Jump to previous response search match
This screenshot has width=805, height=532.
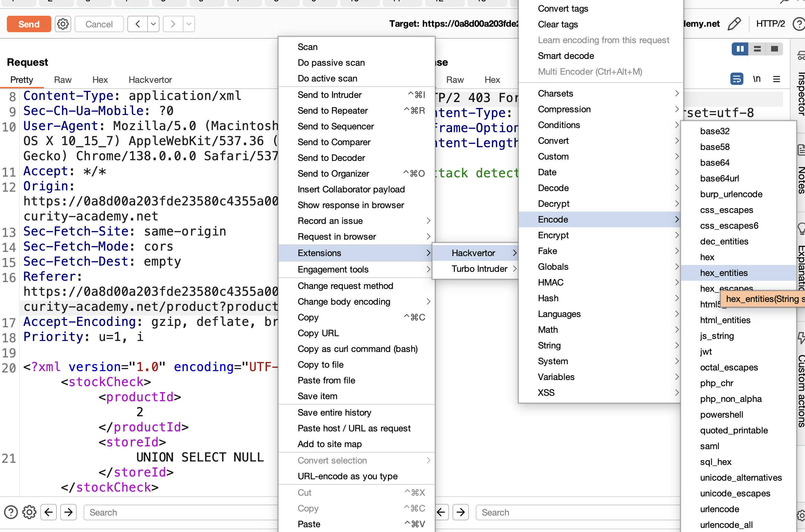point(441,512)
